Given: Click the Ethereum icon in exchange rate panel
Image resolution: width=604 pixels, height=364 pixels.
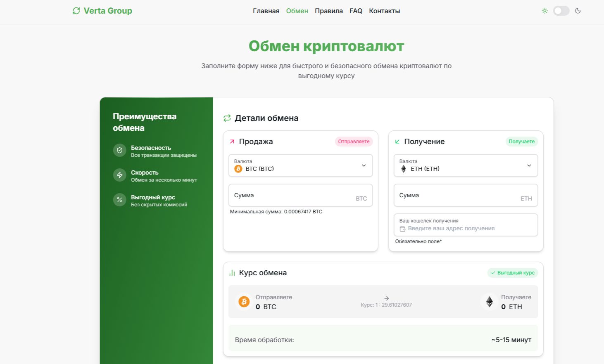Looking at the screenshot, I should point(490,302).
